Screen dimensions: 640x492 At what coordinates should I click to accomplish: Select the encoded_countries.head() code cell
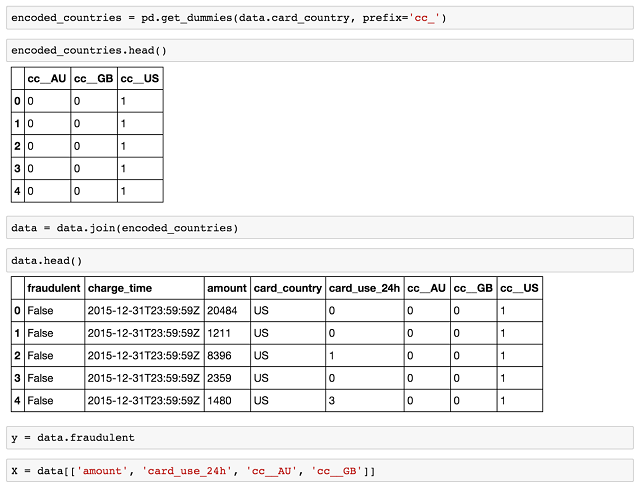[x=320, y=51]
